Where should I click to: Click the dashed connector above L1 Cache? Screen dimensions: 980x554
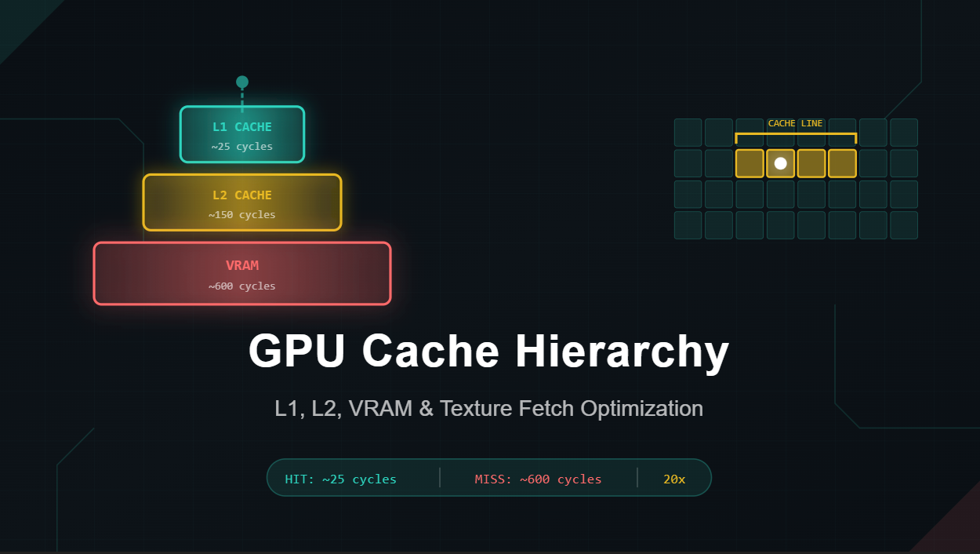click(242, 98)
